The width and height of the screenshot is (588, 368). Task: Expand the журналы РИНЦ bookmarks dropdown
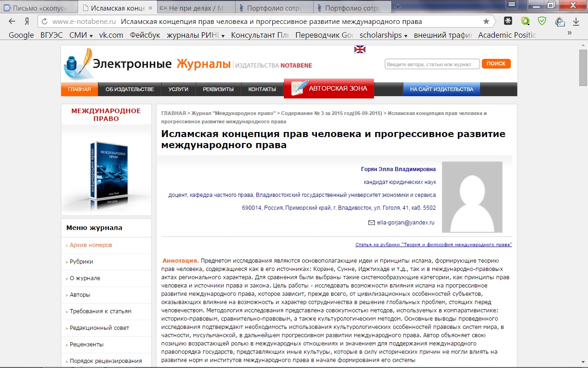pos(195,35)
